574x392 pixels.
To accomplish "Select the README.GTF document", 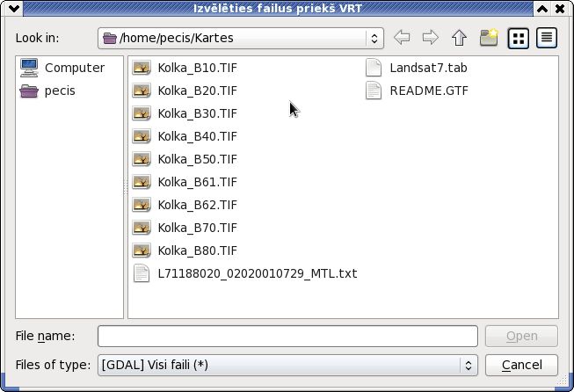I will [x=417, y=91].
